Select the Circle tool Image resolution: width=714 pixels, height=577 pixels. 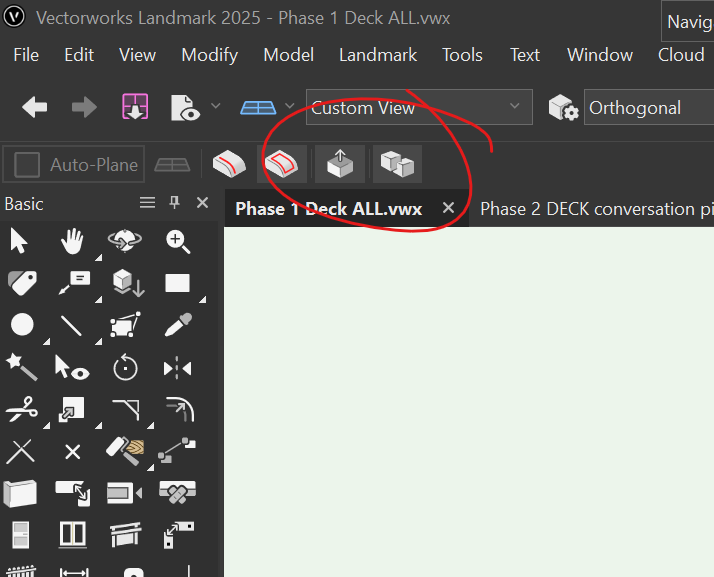point(21,325)
